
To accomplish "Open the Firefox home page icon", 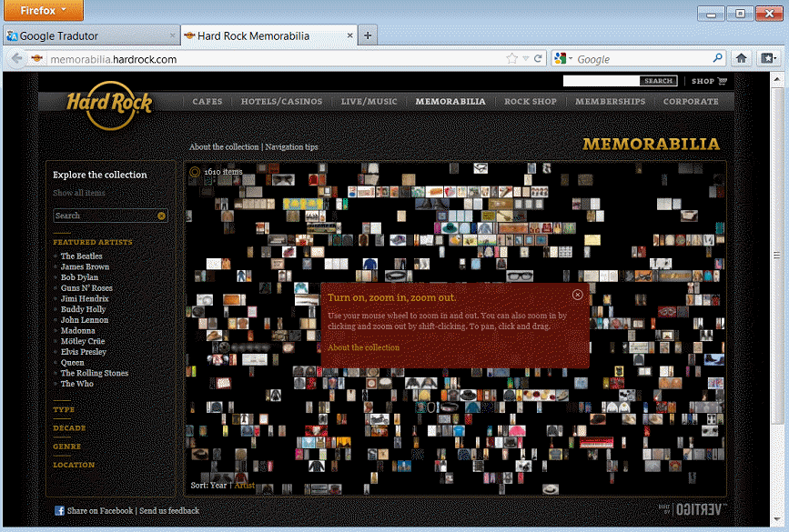I will [x=741, y=58].
